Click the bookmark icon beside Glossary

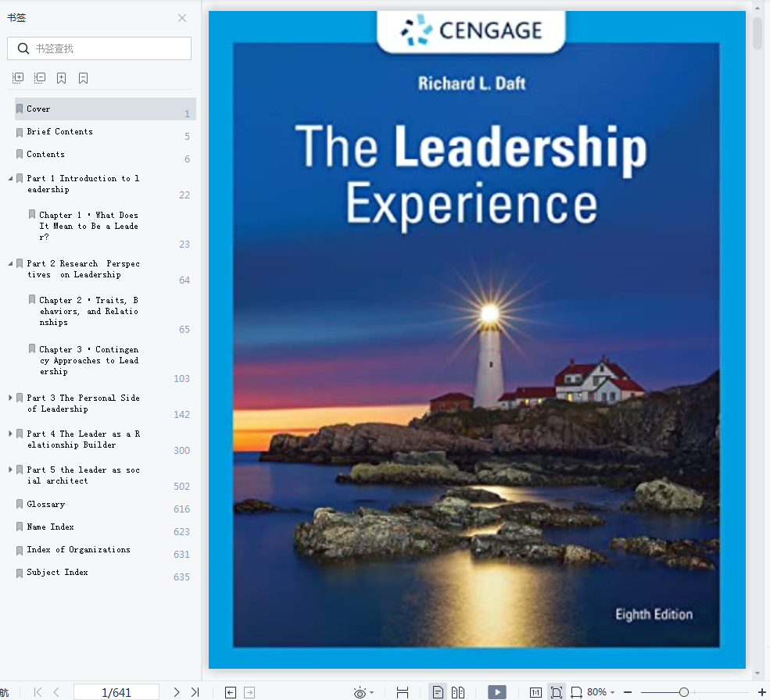[20, 504]
